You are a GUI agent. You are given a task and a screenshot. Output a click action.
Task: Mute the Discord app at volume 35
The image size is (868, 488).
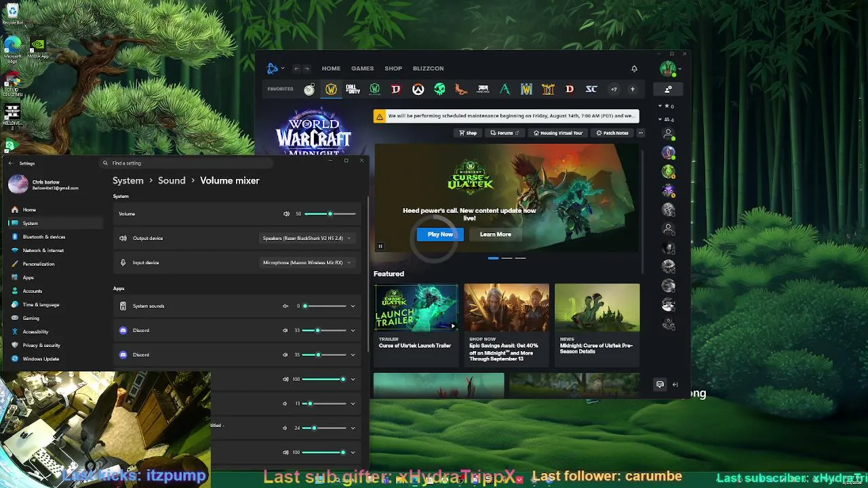coord(285,354)
